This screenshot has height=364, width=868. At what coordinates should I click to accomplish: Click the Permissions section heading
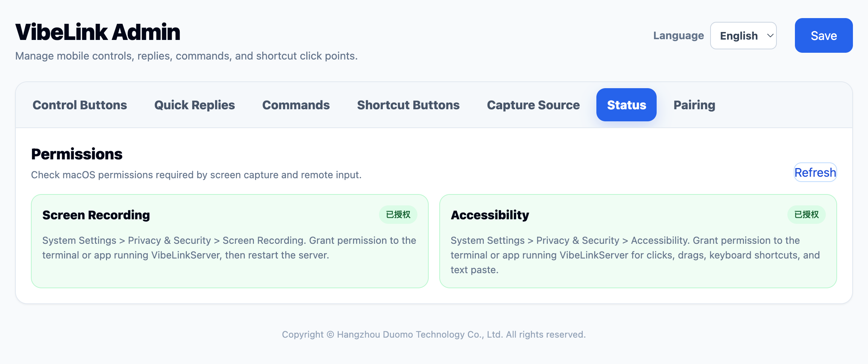click(x=77, y=154)
